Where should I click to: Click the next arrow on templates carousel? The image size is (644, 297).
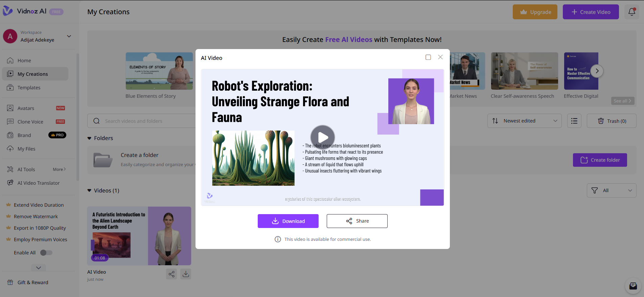coord(597,71)
